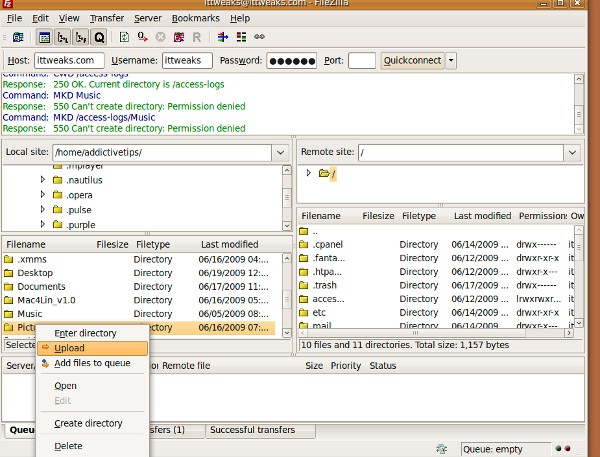Click the Quickconnect button
Image resolution: width=600 pixels, height=457 pixels.
[412, 60]
